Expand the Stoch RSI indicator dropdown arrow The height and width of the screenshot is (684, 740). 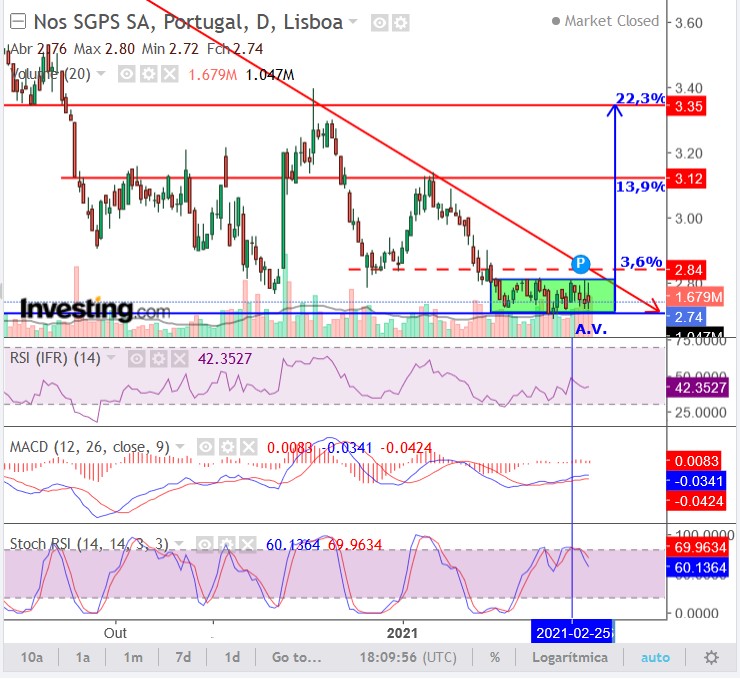tap(179, 544)
